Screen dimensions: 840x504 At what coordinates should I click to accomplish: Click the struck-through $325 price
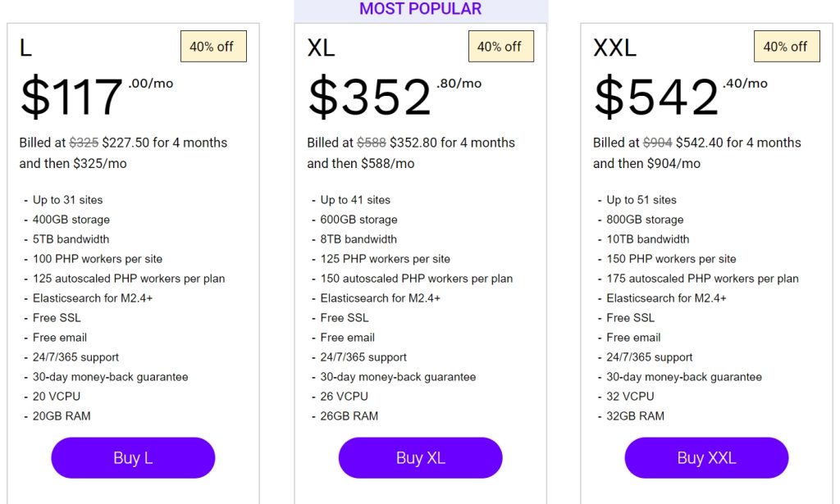[83, 143]
